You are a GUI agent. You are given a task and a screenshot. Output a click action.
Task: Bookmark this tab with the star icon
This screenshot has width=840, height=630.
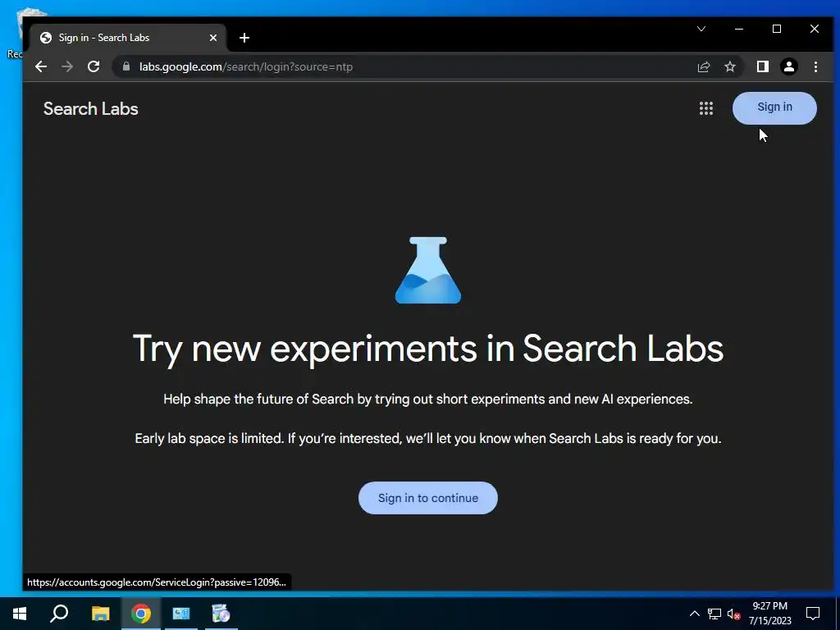pyautogui.click(x=729, y=66)
